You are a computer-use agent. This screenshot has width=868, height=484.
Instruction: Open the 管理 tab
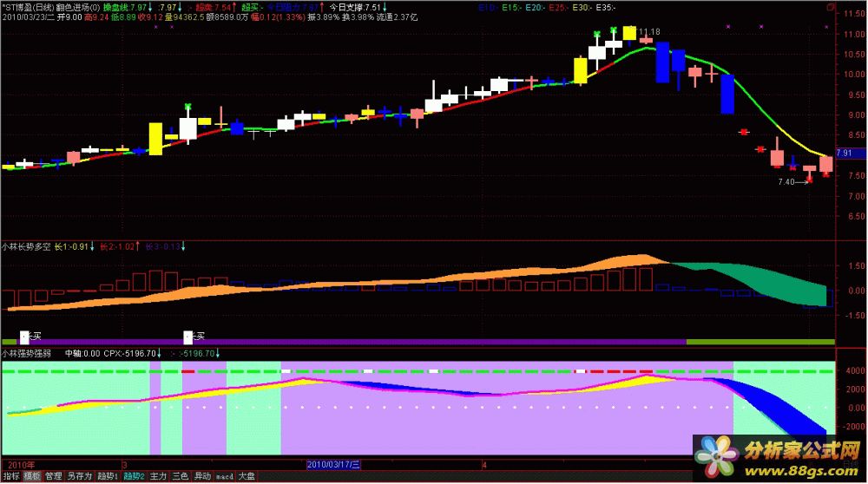(54, 476)
